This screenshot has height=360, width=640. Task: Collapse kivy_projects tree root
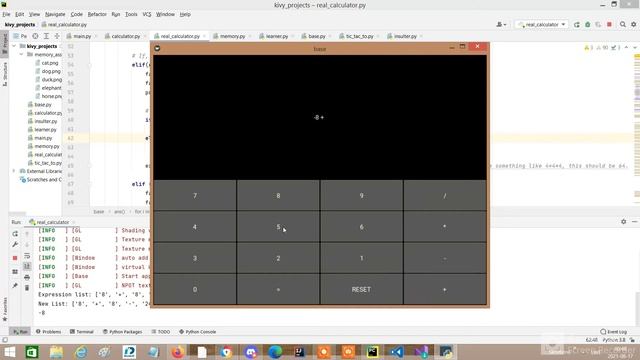[x=15, y=46]
